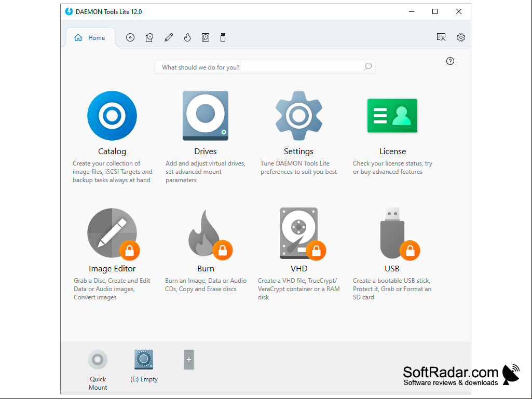Click the Image Editor heading label
The image size is (532, 399).
112,269
